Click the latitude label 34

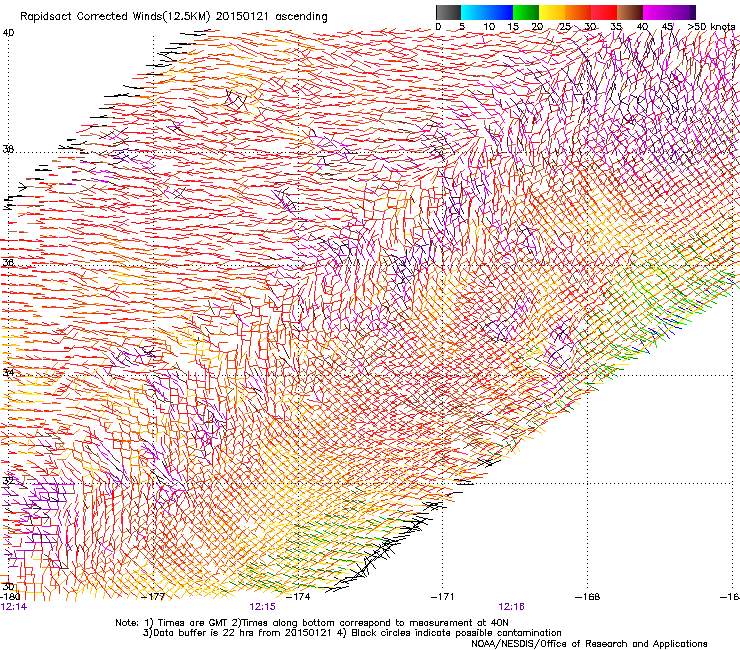click(8, 373)
